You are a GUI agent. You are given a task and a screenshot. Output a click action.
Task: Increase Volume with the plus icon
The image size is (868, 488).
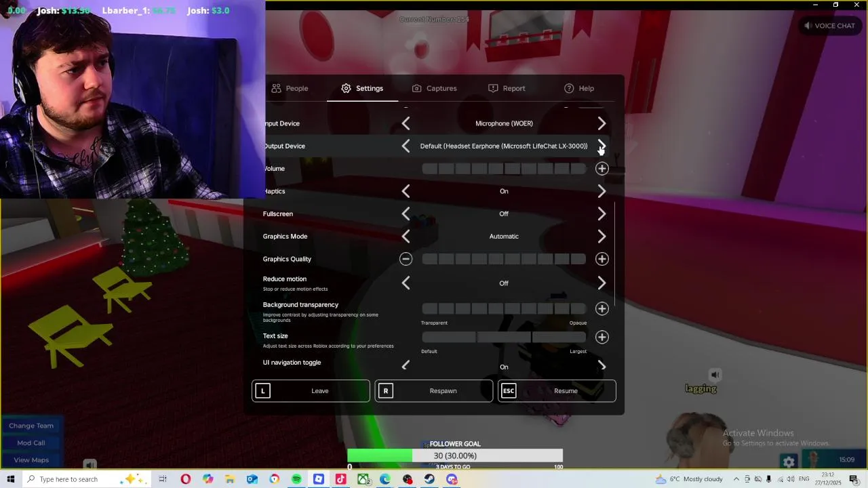tap(601, 168)
